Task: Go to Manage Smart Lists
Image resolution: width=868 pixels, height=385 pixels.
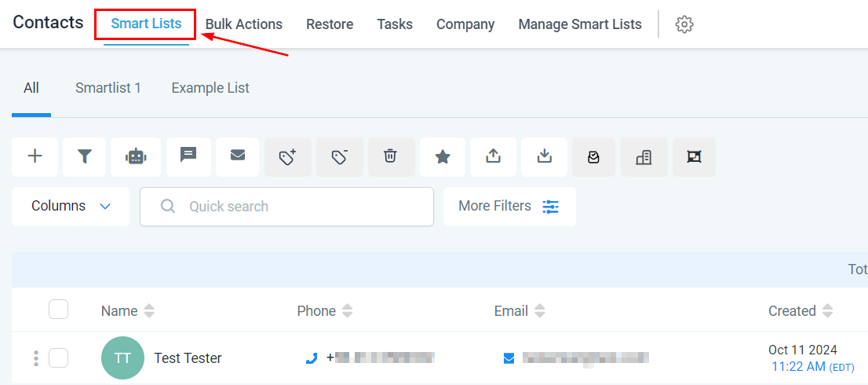Action: click(580, 24)
